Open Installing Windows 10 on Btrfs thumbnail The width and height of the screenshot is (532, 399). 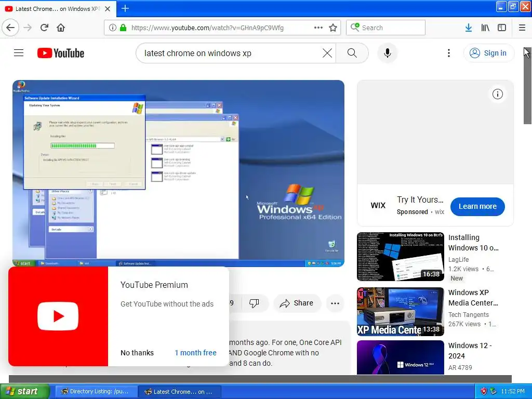coord(401,257)
